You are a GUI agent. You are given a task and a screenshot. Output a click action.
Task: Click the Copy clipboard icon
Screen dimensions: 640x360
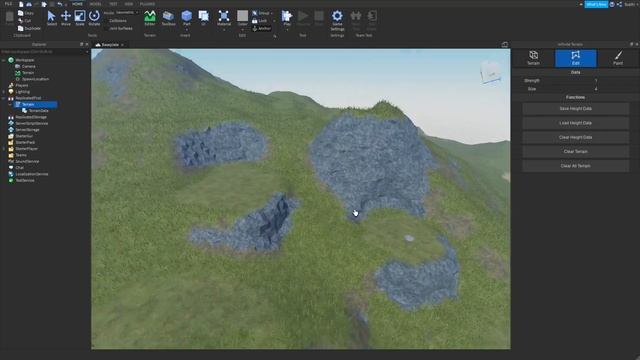[x=20, y=13]
